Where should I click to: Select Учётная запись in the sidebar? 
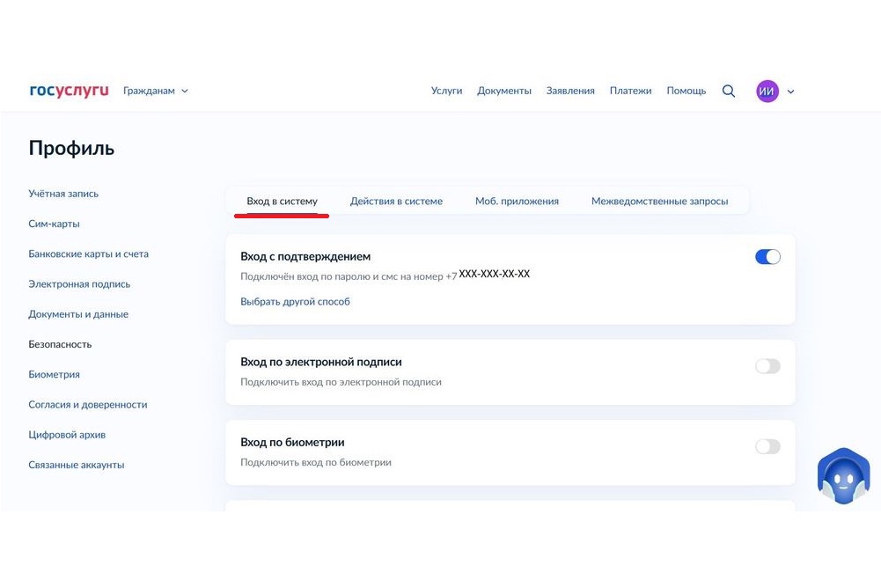pos(63,194)
